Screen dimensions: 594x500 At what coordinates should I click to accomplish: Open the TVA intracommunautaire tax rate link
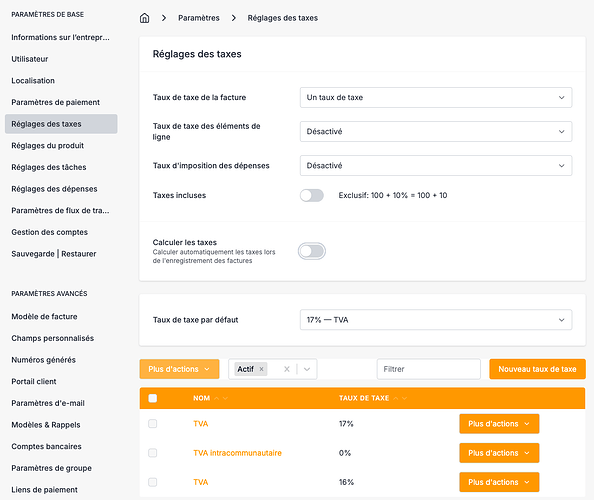[x=238, y=453]
